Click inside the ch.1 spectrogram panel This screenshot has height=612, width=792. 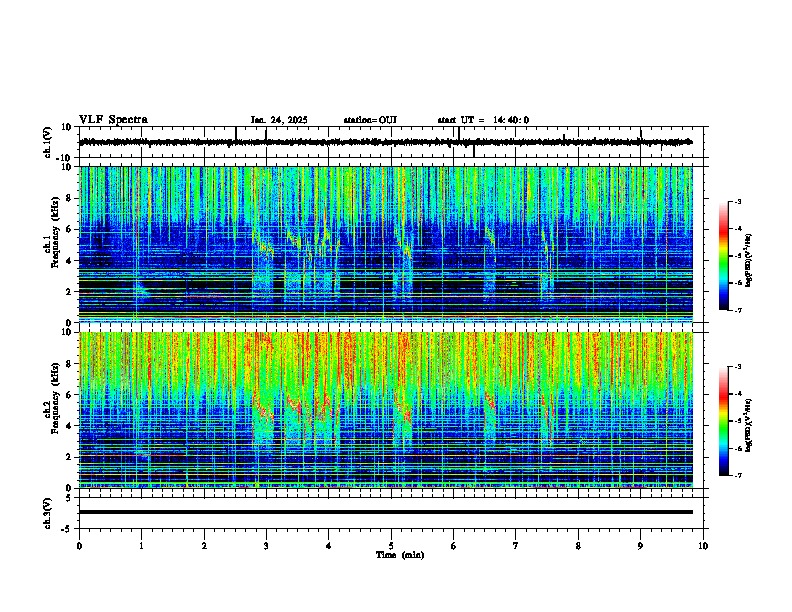(x=385, y=244)
